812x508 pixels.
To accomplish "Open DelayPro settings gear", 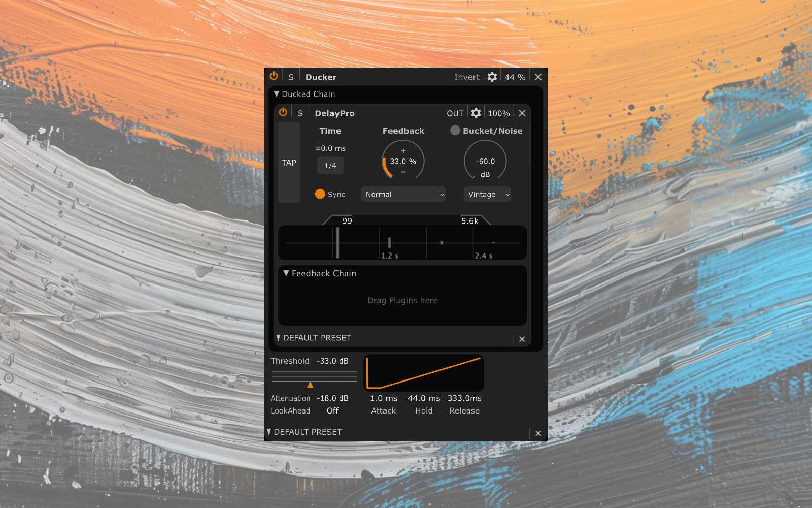I will pos(476,113).
